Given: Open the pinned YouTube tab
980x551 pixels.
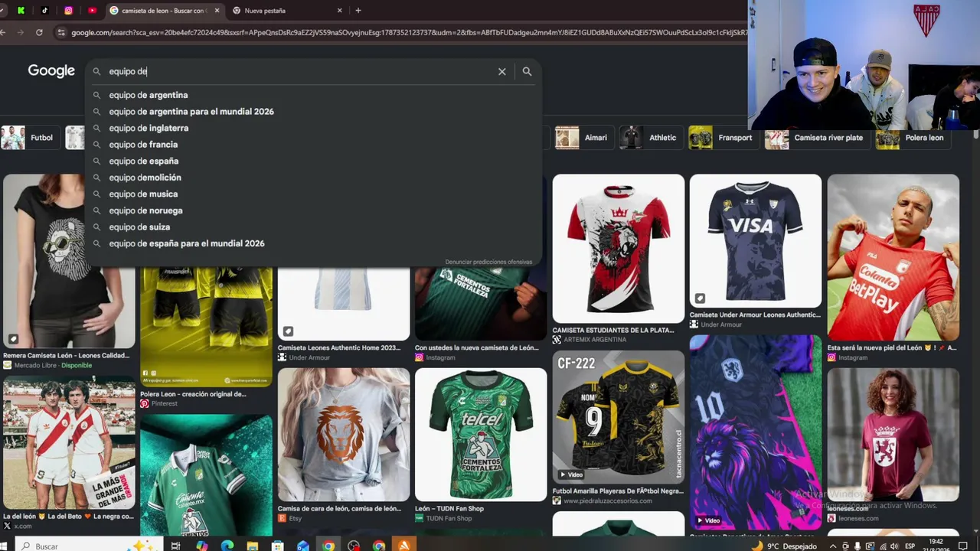Looking at the screenshot, I should tap(92, 11).
